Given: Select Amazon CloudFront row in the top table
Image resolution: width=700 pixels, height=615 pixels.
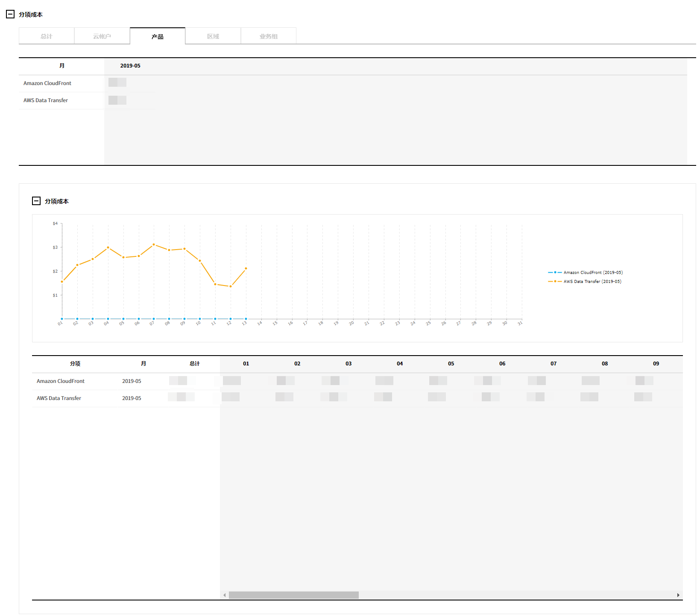Looking at the screenshot, I should point(47,83).
